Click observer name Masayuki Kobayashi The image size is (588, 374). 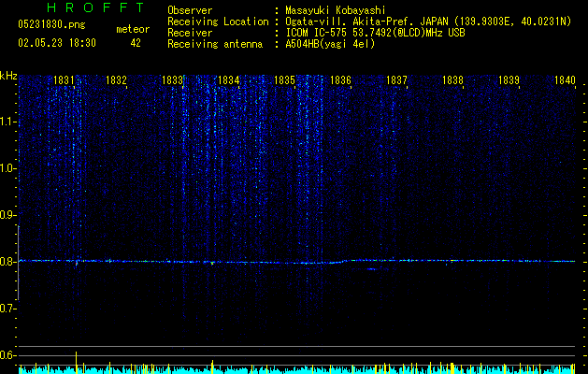click(336, 10)
